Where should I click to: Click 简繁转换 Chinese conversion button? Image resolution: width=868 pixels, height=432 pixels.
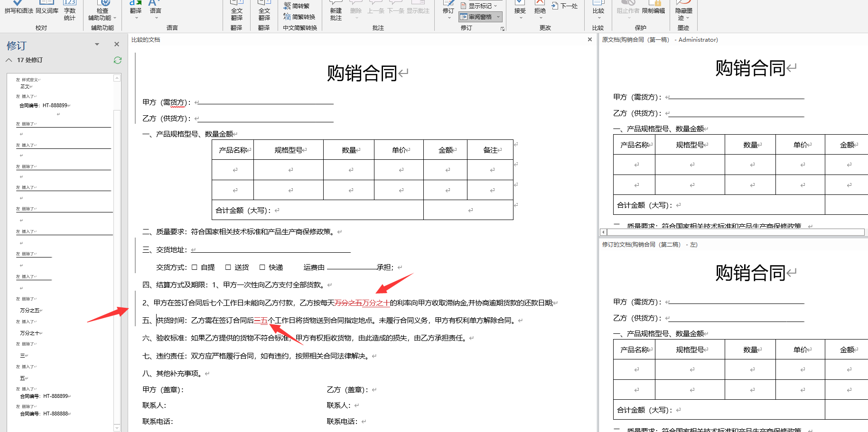tap(299, 17)
